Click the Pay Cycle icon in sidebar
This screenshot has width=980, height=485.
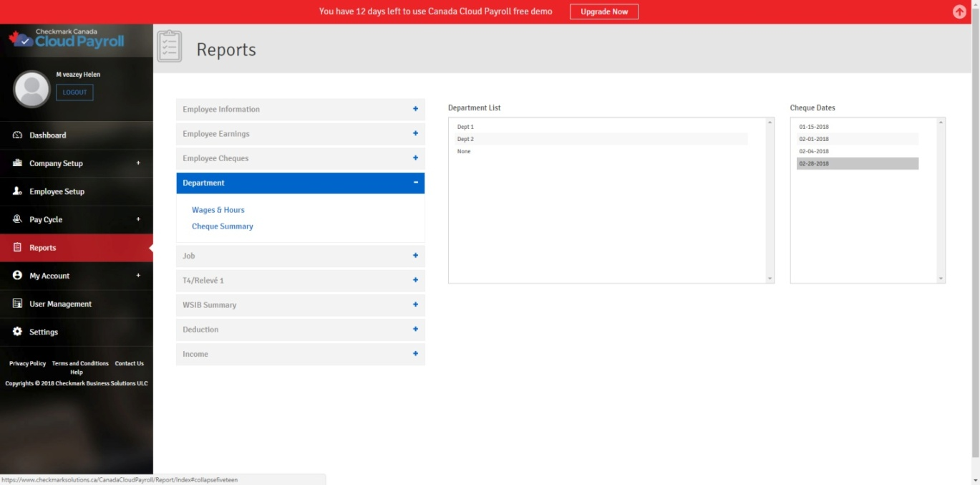click(x=18, y=219)
